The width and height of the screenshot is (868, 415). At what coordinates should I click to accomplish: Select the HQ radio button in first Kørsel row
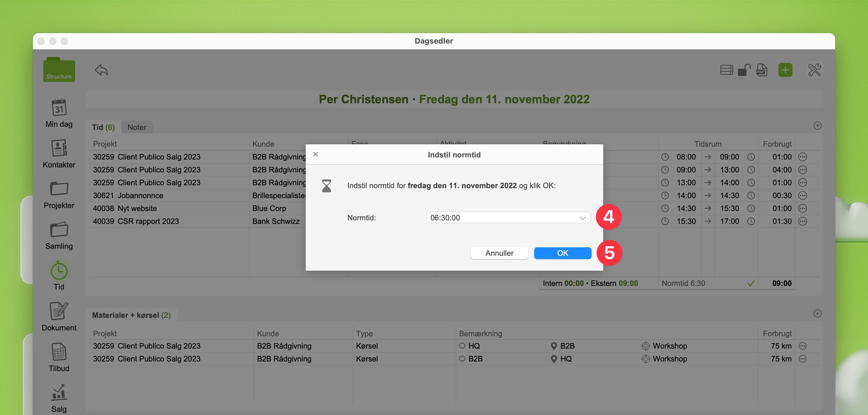(462, 346)
